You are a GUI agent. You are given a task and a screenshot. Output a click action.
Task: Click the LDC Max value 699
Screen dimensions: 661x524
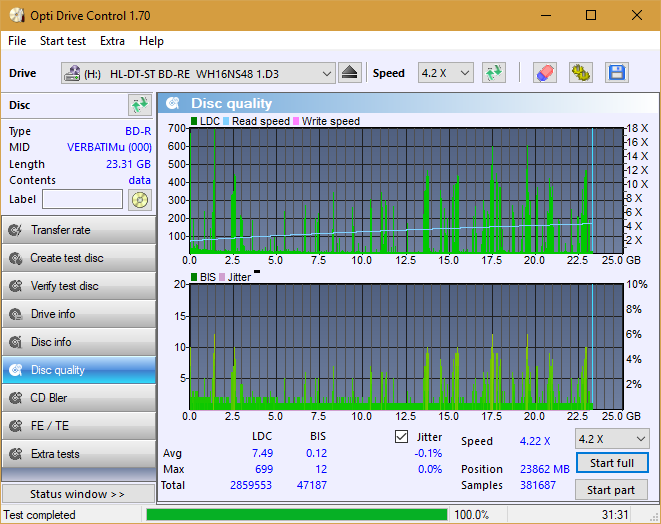[x=264, y=469]
